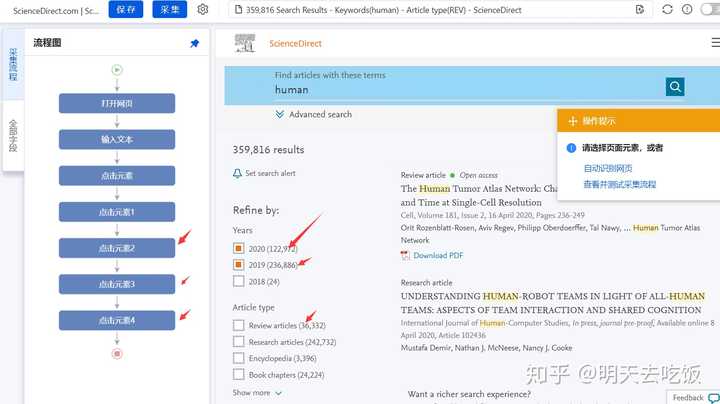Click the blue info icon in the 操作提示 panel
This screenshot has width=720, height=404.
coord(571,148)
